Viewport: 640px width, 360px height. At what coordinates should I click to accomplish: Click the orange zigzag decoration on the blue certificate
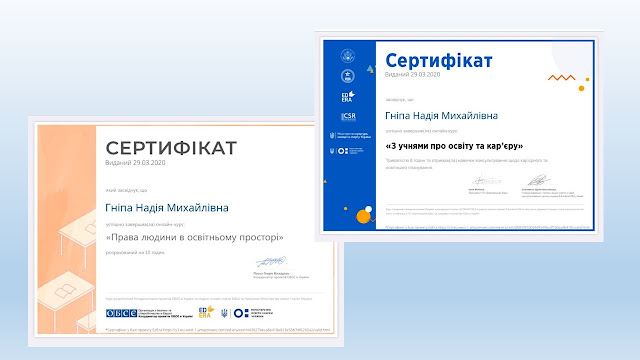562,78
